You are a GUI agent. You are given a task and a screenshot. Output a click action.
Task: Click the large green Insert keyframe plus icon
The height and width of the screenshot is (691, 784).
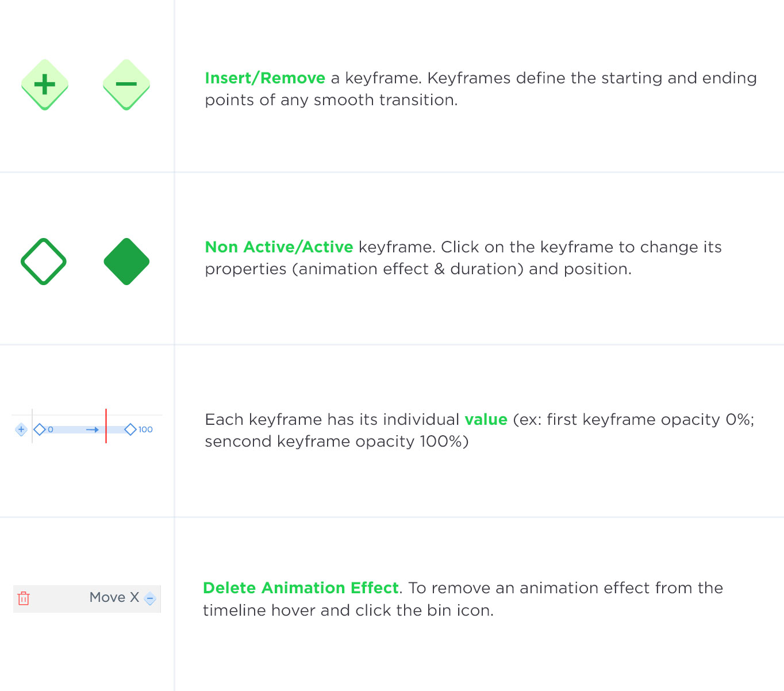point(45,85)
